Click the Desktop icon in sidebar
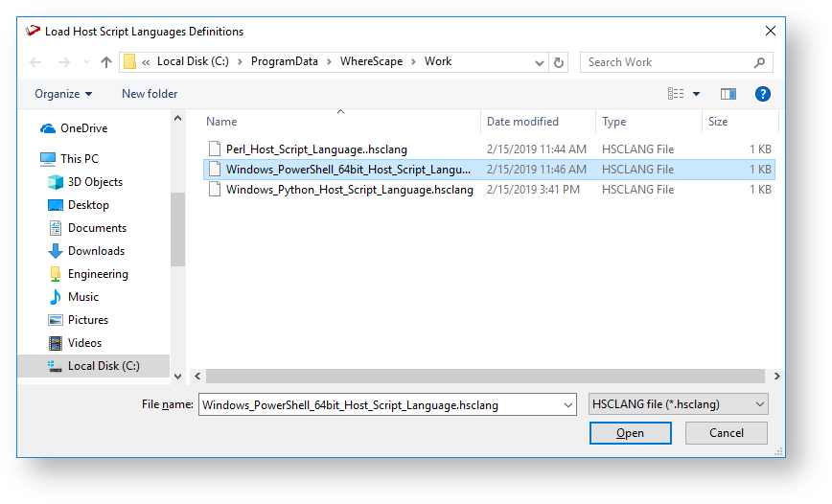832x504 pixels. click(x=56, y=205)
